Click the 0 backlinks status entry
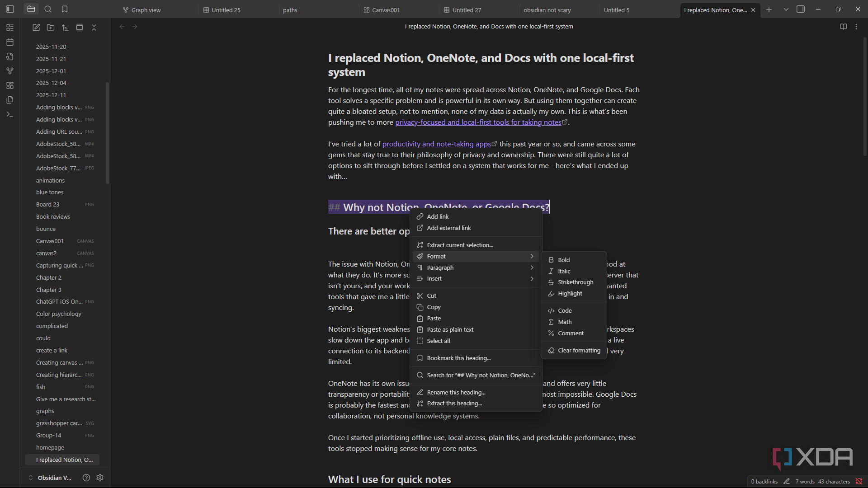Viewport: 868px width, 488px height. click(764, 482)
